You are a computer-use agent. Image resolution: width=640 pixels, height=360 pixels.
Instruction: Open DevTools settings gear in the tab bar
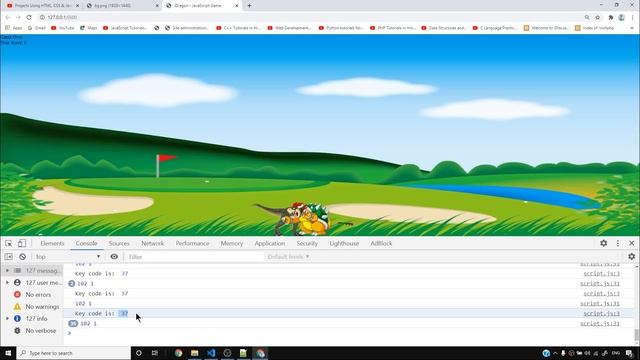coord(604,243)
